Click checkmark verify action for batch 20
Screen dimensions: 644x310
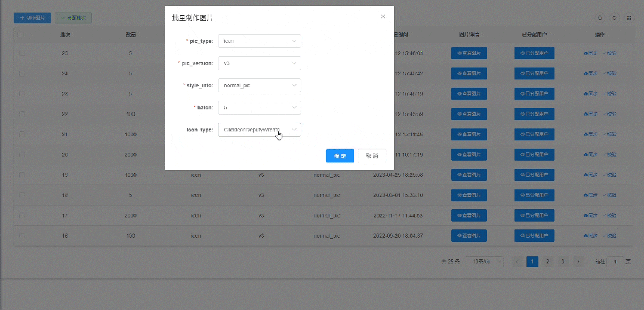609,155
